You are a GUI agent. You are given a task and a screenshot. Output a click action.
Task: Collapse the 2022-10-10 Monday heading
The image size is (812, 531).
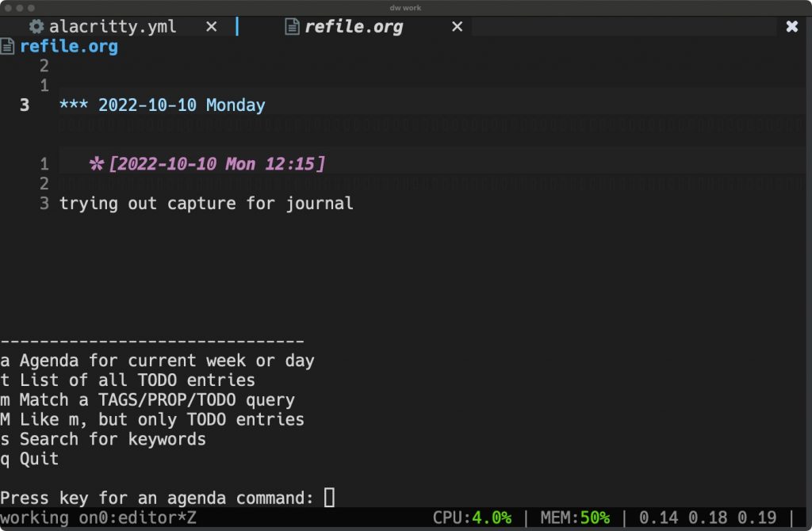click(x=182, y=105)
